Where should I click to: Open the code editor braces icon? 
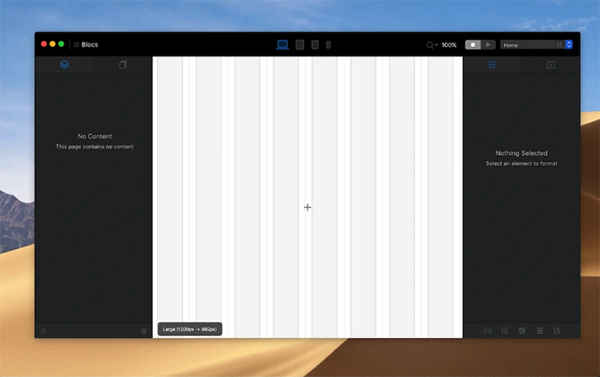488,331
